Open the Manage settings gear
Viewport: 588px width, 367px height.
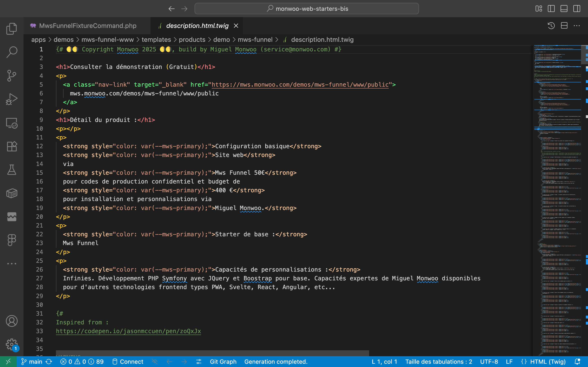(x=11, y=344)
